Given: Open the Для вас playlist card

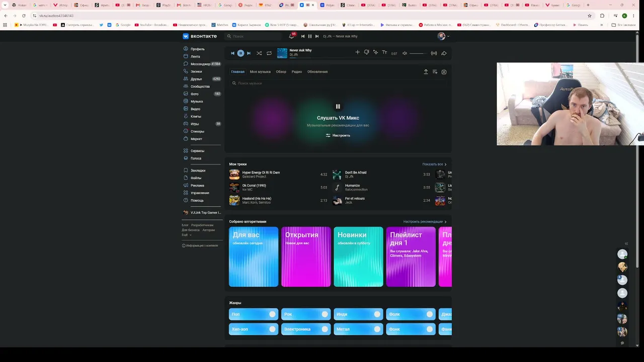Looking at the screenshot, I should 254,257.
